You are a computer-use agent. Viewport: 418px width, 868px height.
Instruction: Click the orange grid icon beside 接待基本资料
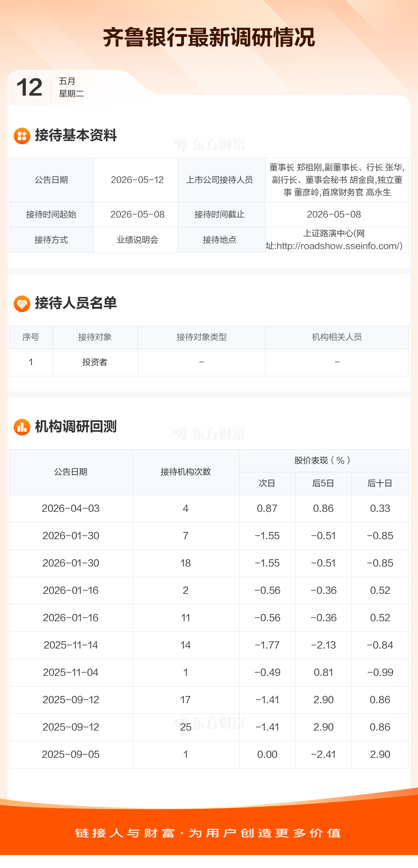pyautogui.click(x=22, y=136)
